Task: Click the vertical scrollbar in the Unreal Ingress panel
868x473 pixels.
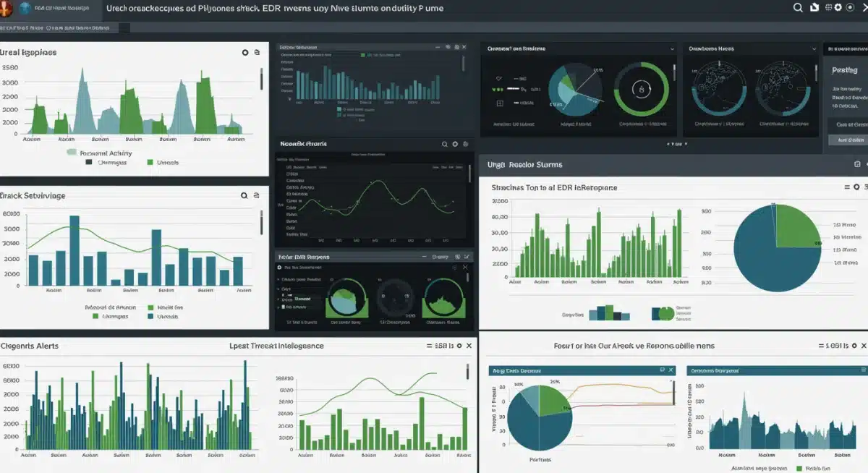Action: coord(262,79)
